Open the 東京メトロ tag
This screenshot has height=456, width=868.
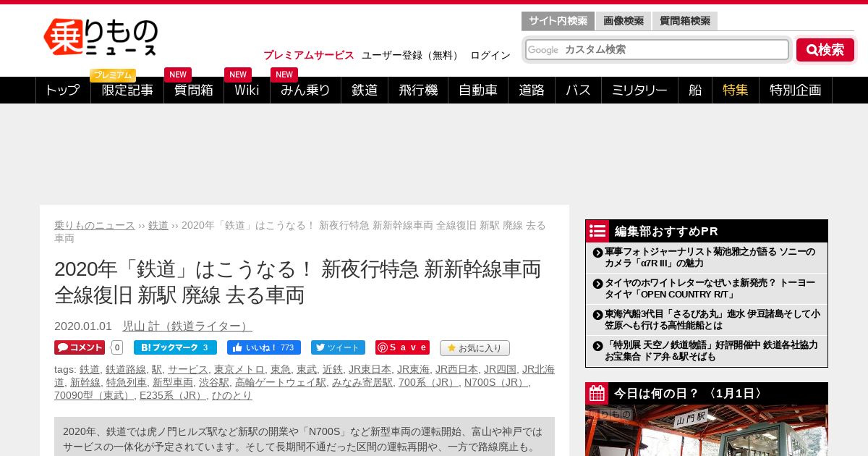(x=239, y=369)
